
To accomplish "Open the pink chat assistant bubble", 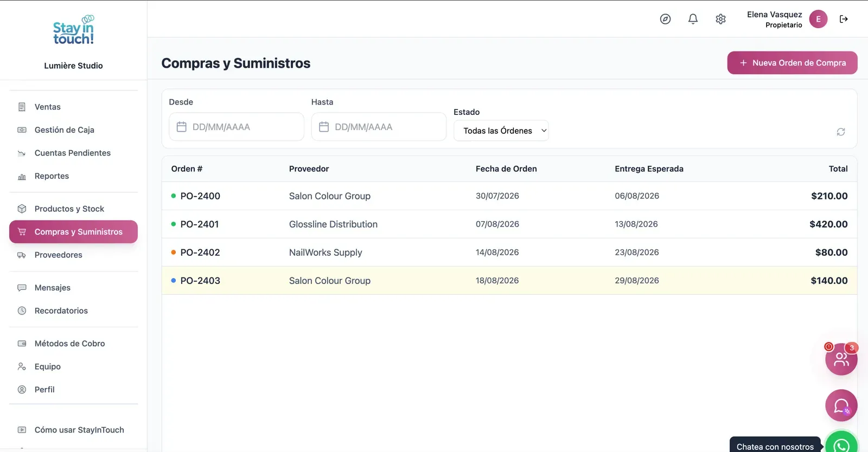I will [841, 405].
